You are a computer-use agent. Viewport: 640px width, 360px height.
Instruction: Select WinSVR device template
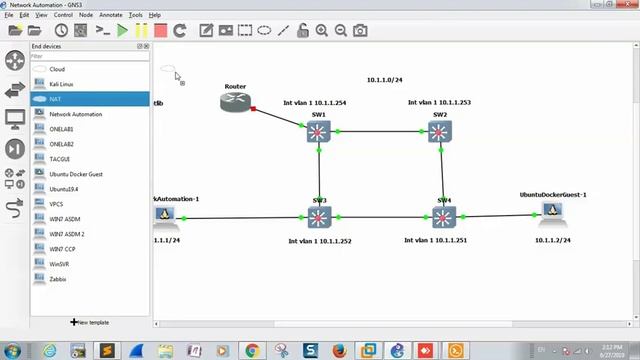pyautogui.click(x=90, y=264)
